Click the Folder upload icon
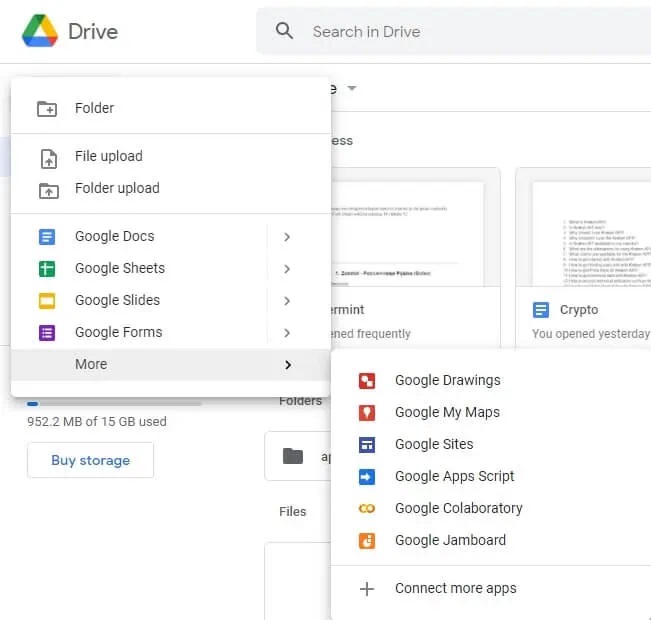This screenshot has width=651, height=620. 49,191
